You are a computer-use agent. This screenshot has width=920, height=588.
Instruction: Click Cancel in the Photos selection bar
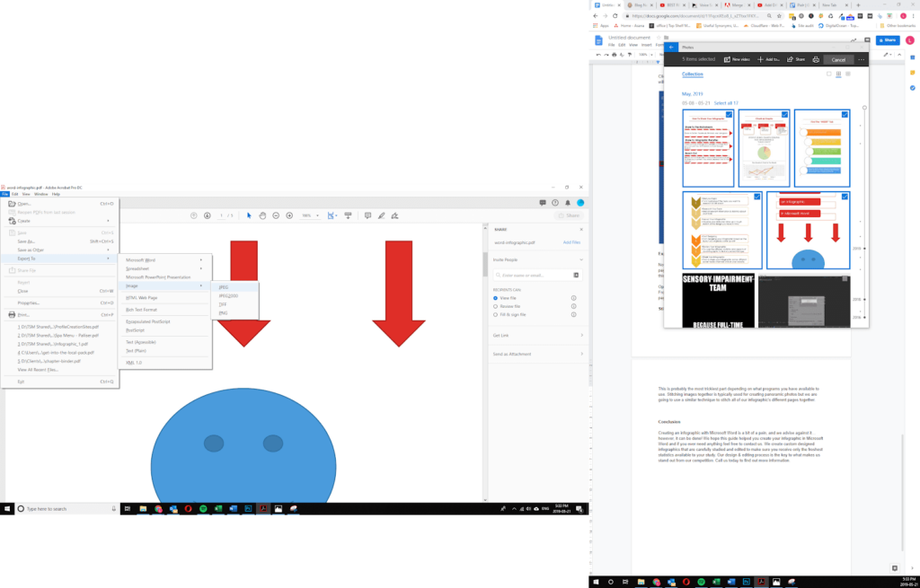(837, 59)
